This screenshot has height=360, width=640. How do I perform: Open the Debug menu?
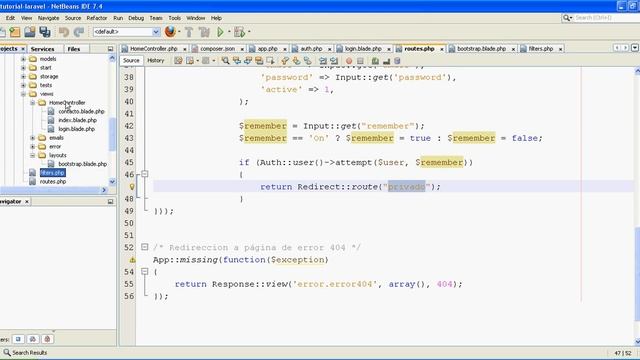pos(136,18)
